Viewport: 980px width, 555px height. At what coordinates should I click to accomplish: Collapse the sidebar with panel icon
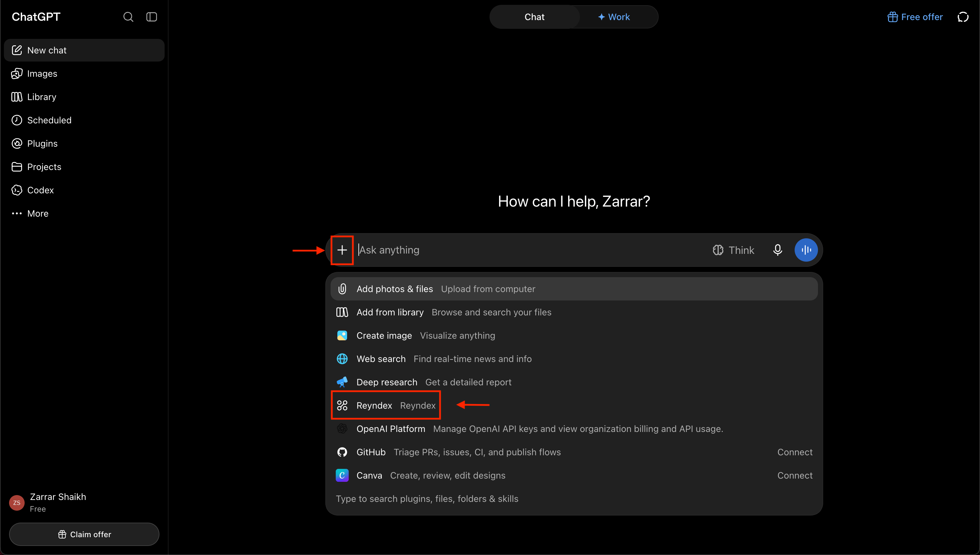[x=152, y=17]
